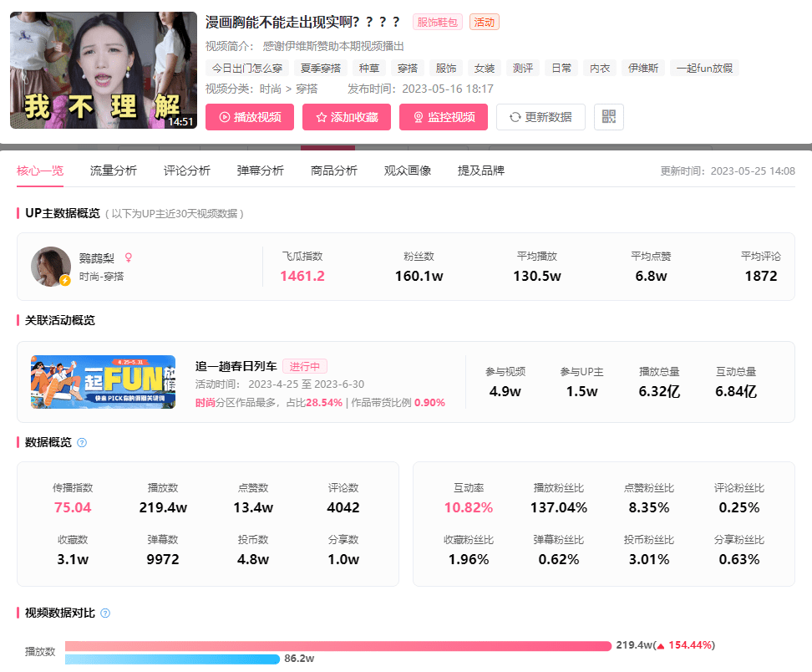This screenshot has width=812, height=672.
Task: Click the blue comparison bar showing 86.2w
Action: [x=172, y=659]
